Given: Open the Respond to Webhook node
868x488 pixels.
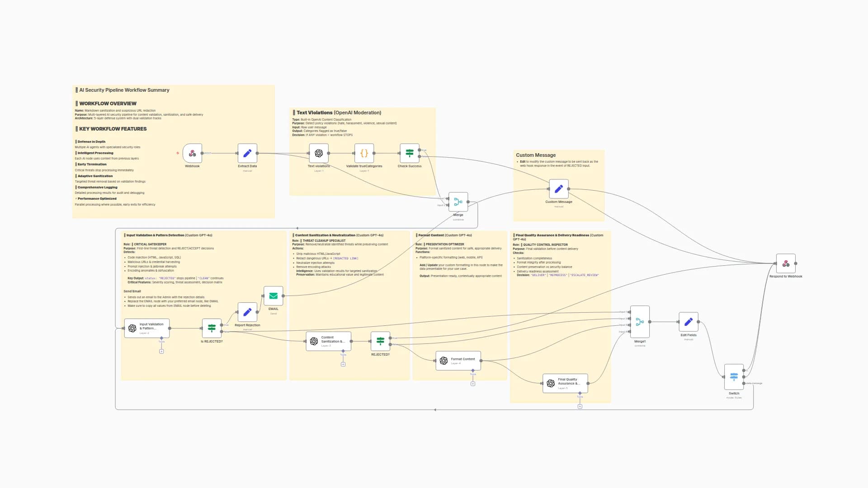Looking at the screenshot, I should click(786, 263).
